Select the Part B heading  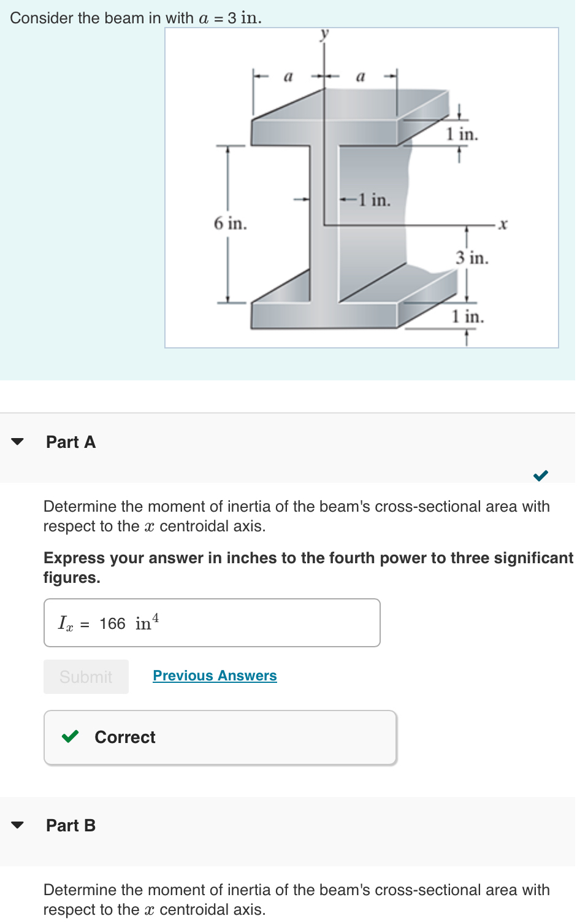pyautogui.click(x=70, y=825)
